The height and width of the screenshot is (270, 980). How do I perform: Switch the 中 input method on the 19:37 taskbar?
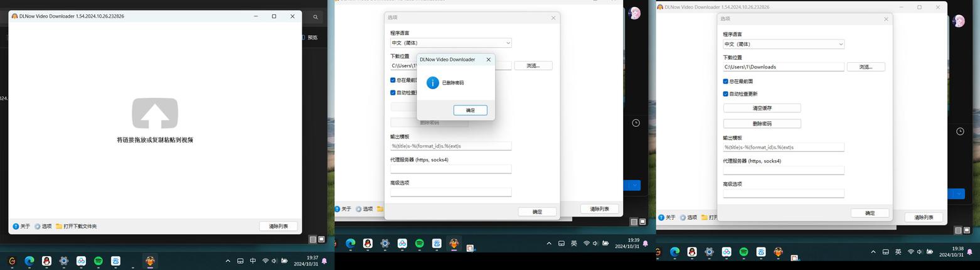[253, 261]
